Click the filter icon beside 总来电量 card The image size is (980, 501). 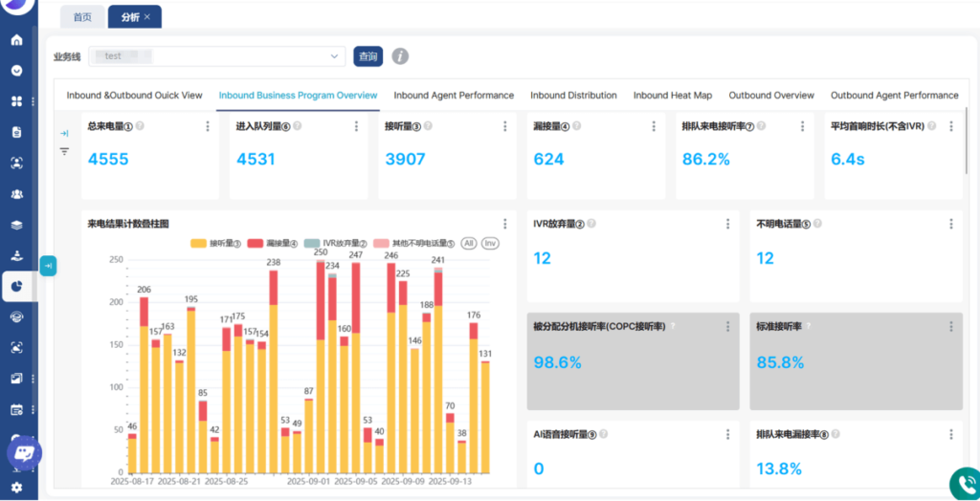[64, 151]
